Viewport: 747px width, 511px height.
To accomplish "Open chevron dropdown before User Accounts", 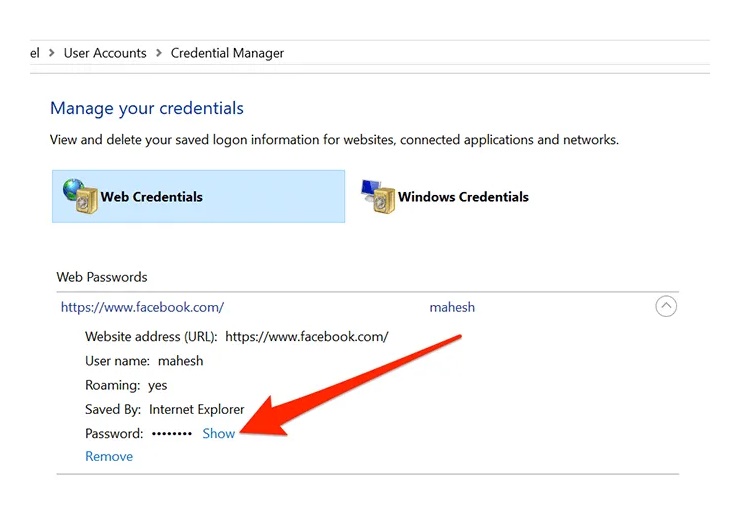I will [x=52, y=53].
